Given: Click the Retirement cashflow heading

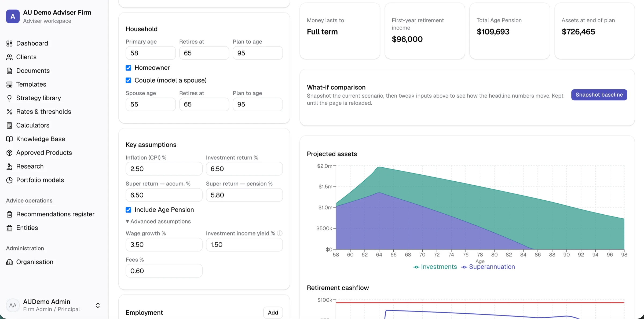Looking at the screenshot, I should [338, 288].
